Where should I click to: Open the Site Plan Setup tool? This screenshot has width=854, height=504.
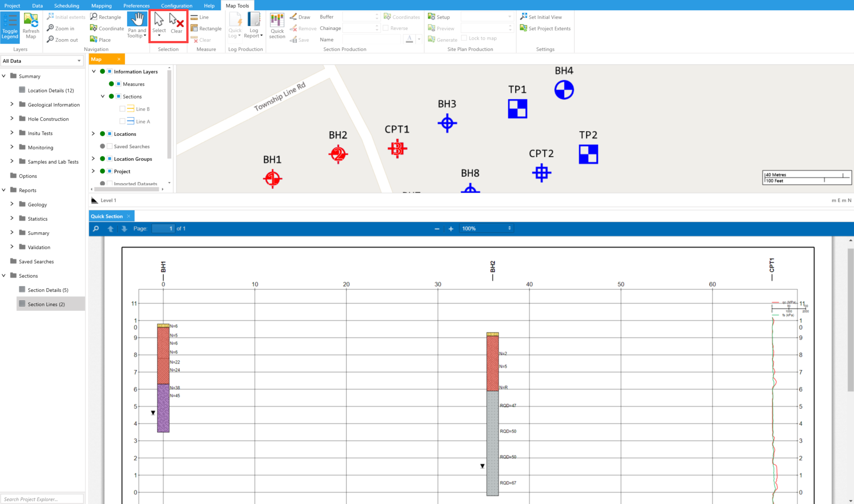tap(439, 17)
